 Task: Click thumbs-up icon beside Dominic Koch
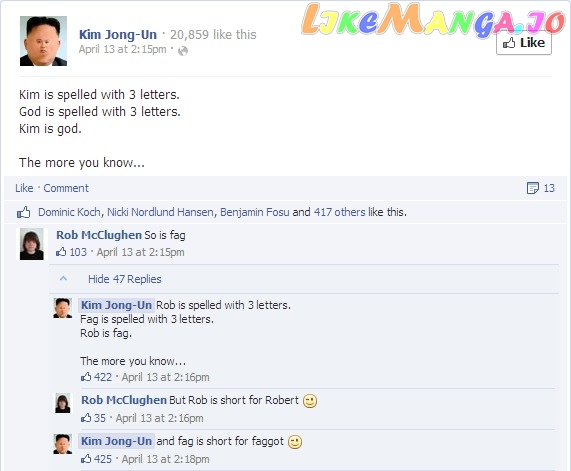point(24,212)
